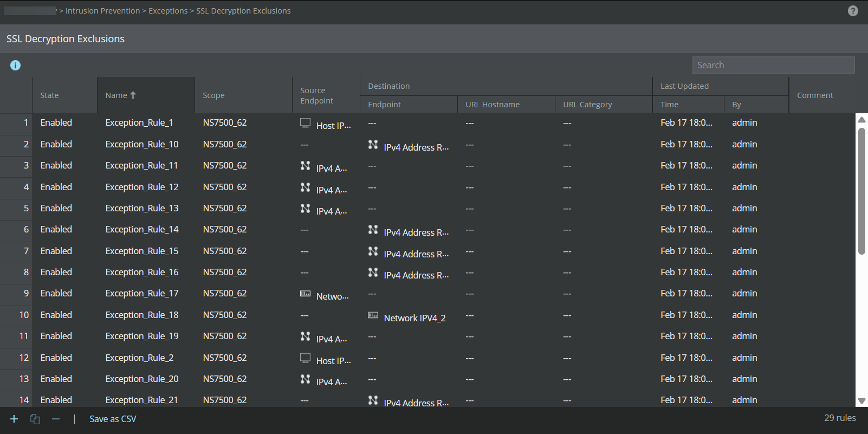This screenshot has height=434, width=868.
Task: Click the Time column header
Action: [688, 105]
